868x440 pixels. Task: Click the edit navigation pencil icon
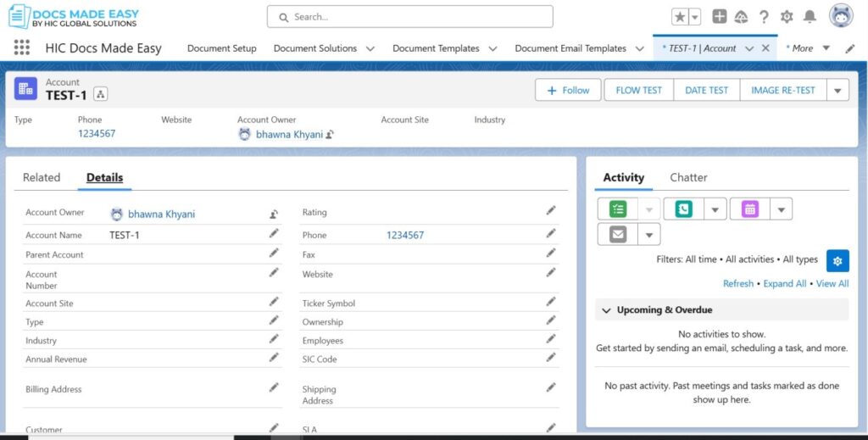coord(850,48)
